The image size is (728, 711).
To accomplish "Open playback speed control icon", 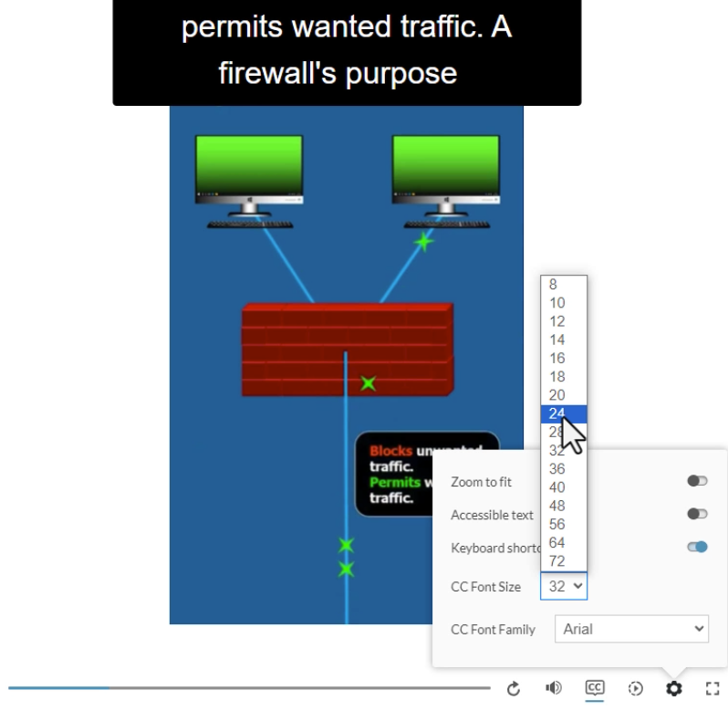I will pos(636,688).
